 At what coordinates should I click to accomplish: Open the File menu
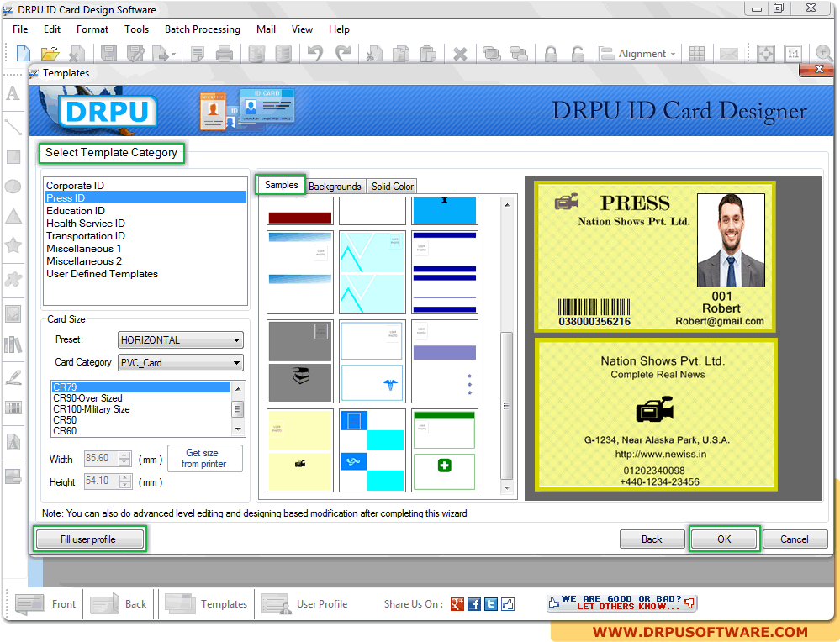pyautogui.click(x=20, y=29)
